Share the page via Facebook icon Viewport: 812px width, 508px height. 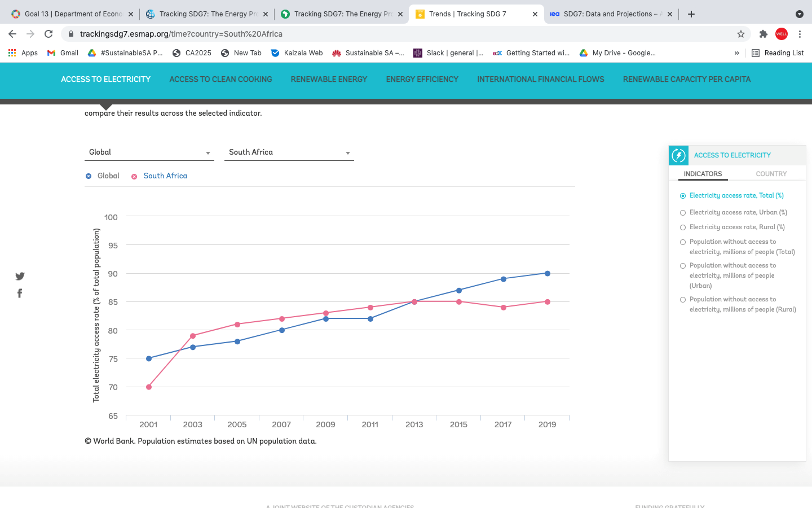click(20, 293)
